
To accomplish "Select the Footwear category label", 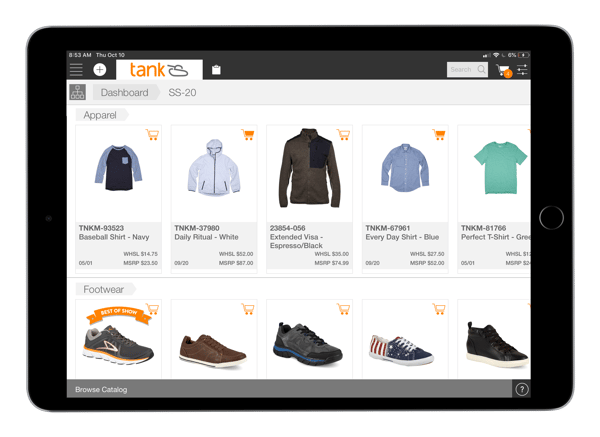I will 104,289.
